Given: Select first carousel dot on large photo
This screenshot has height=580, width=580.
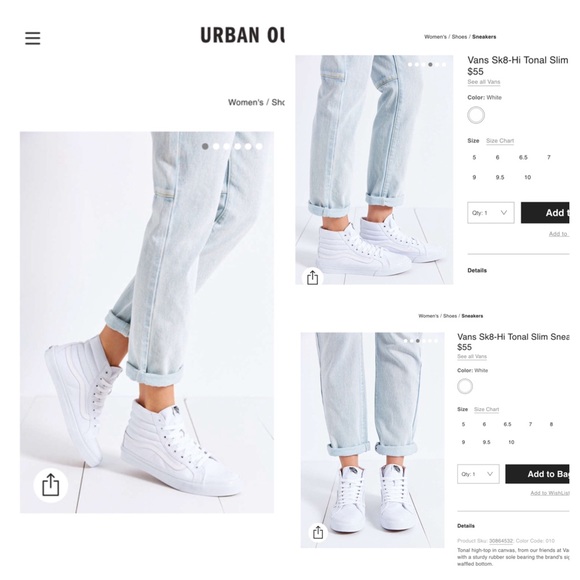Looking at the screenshot, I should (205, 146).
